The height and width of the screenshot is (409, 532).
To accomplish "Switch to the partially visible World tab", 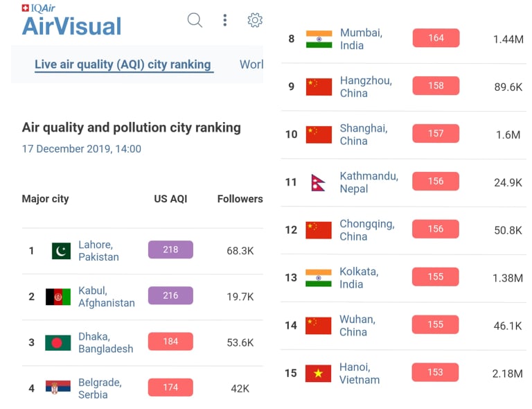I will (x=251, y=64).
